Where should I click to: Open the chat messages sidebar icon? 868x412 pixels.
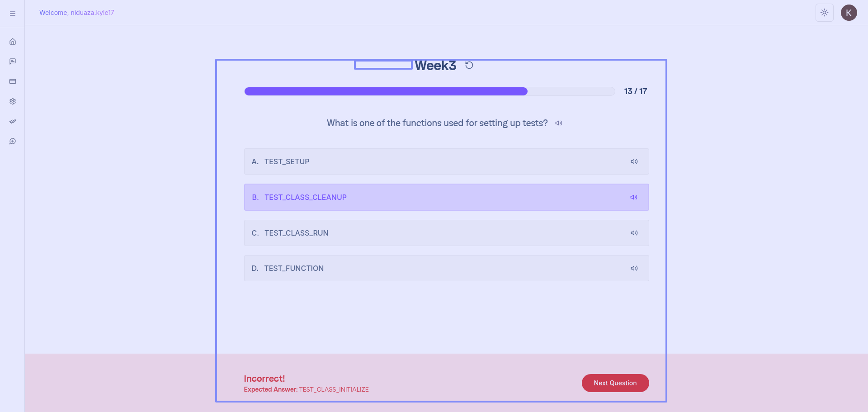tap(13, 62)
